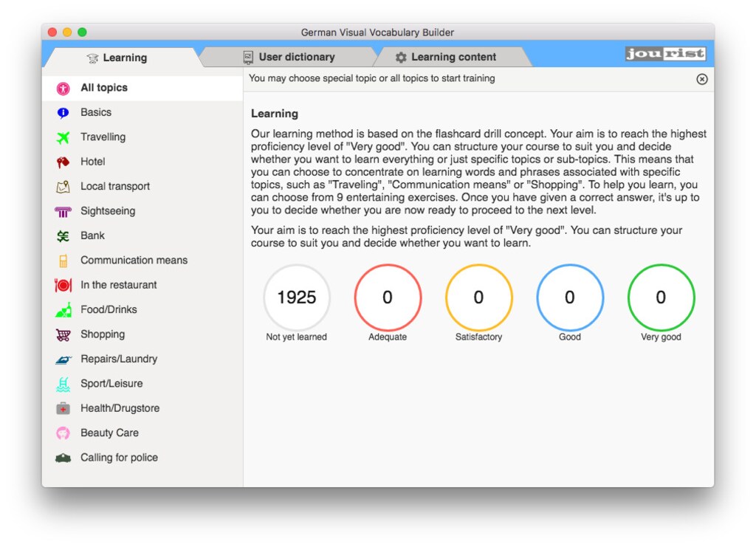Viewport: 756px width, 547px height.
Task: Click the Repairs/Laundry iron icon
Action: 63,359
